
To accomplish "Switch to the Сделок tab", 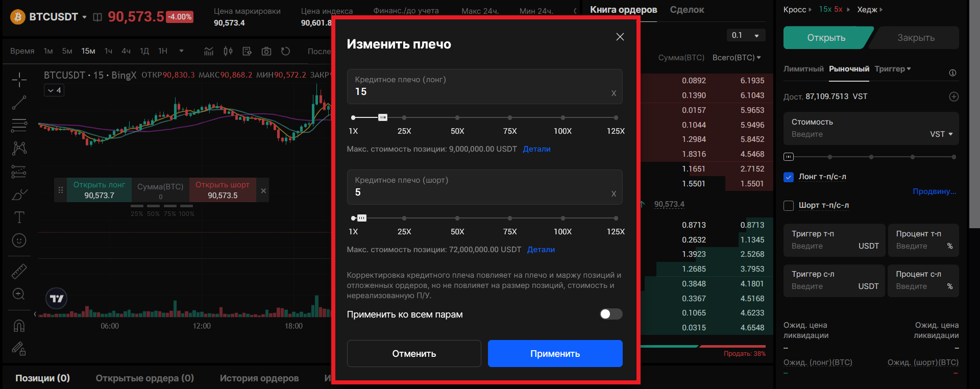I will coord(687,10).
